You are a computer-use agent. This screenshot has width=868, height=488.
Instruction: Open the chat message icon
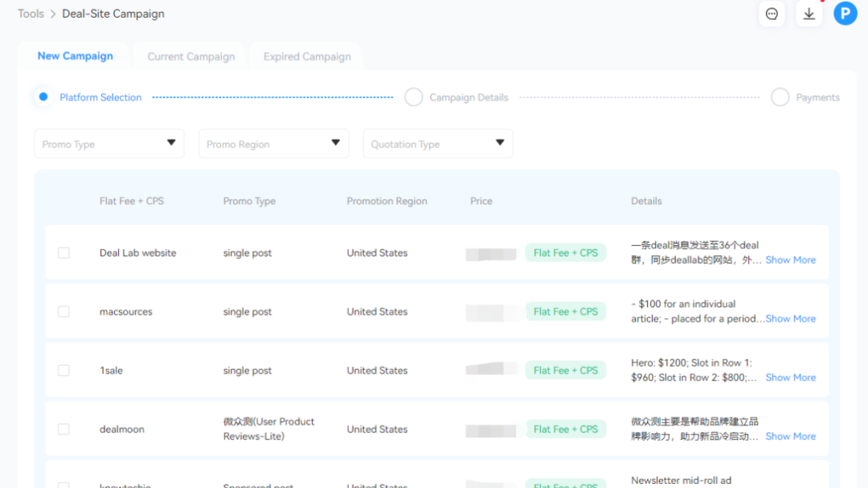pos(772,14)
